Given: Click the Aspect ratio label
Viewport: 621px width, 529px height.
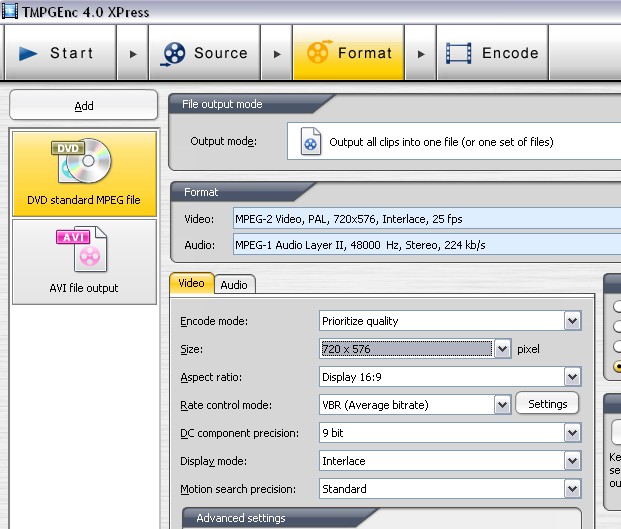Looking at the screenshot, I should click(211, 377).
